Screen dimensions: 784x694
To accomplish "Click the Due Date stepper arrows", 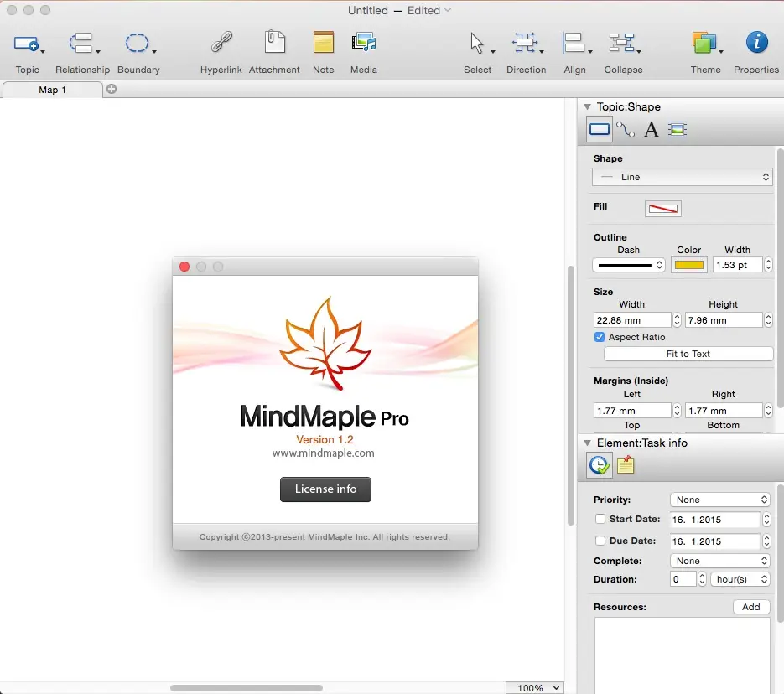I will point(766,541).
